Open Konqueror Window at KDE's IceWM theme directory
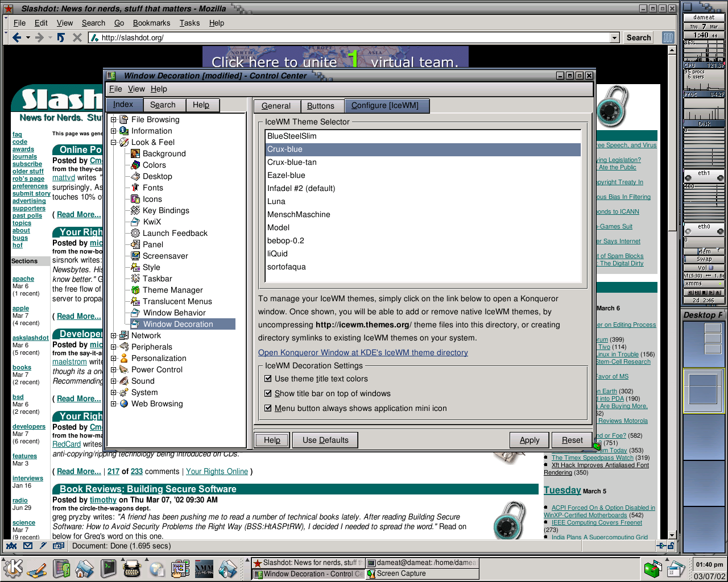The width and height of the screenshot is (728, 582). [362, 352]
